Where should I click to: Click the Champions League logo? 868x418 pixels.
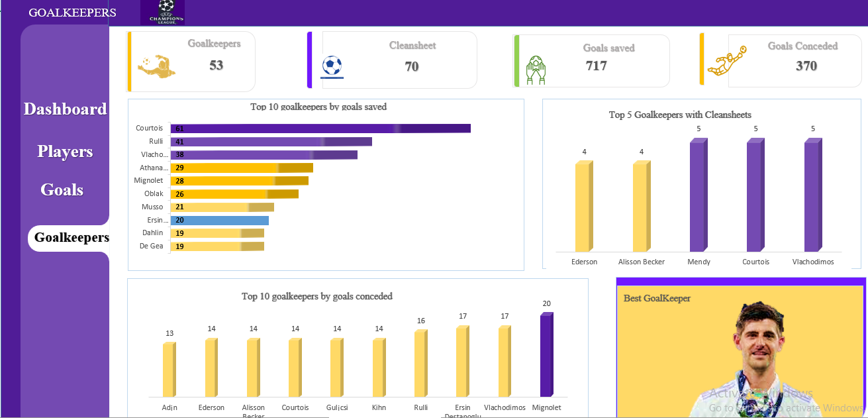click(162, 13)
